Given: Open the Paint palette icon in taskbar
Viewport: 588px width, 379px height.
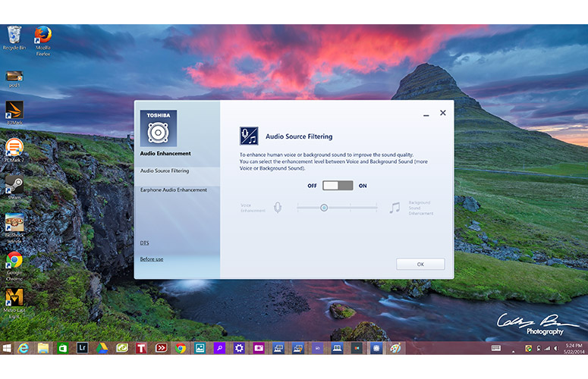Looking at the screenshot, I should (x=395, y=348).
